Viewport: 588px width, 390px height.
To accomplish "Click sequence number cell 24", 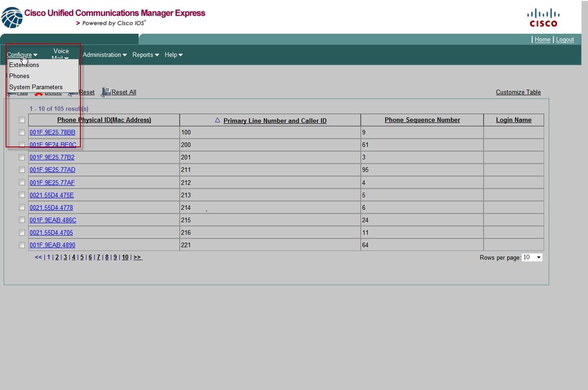I will coord(422,220).
